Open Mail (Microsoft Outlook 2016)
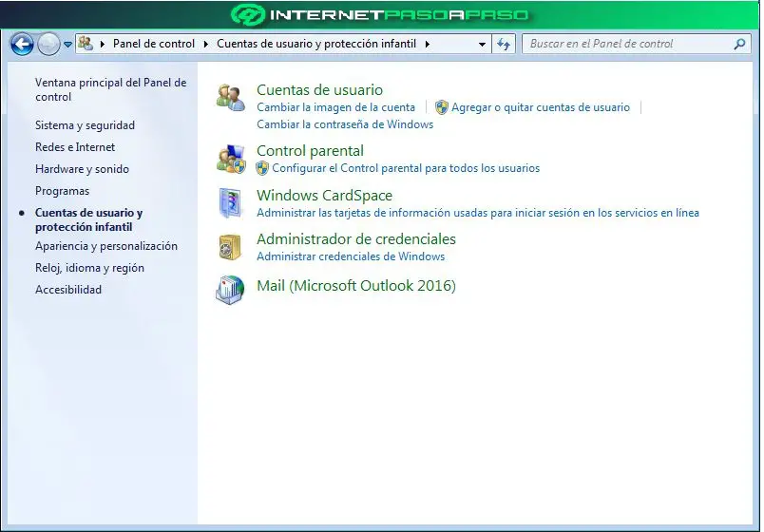 tap(356, 286)
